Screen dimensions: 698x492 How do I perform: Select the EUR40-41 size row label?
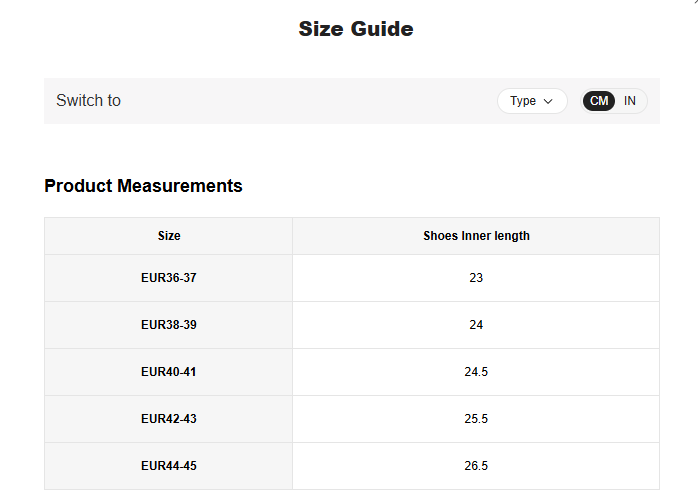[169, 372]
